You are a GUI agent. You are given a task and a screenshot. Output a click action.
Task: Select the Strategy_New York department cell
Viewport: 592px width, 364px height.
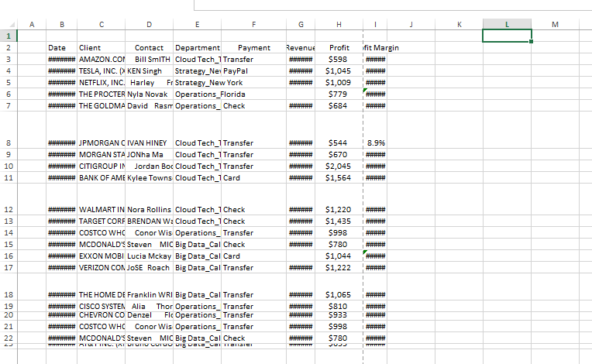coord(197,83)
